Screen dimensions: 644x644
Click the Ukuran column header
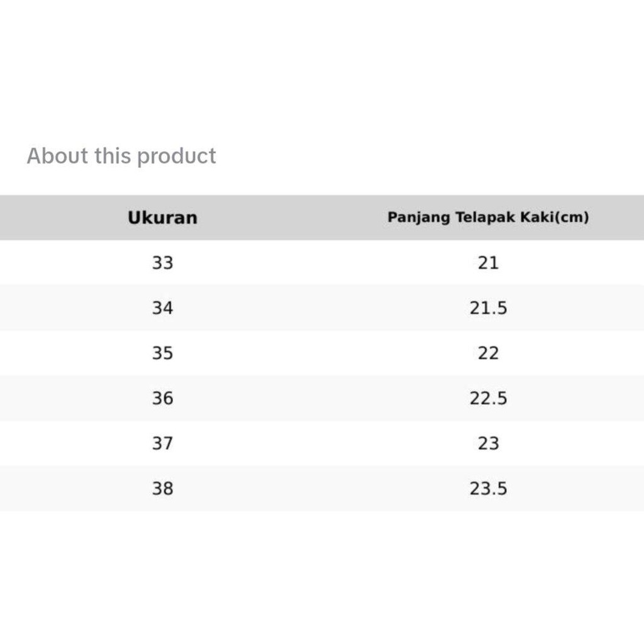[162, 218]
